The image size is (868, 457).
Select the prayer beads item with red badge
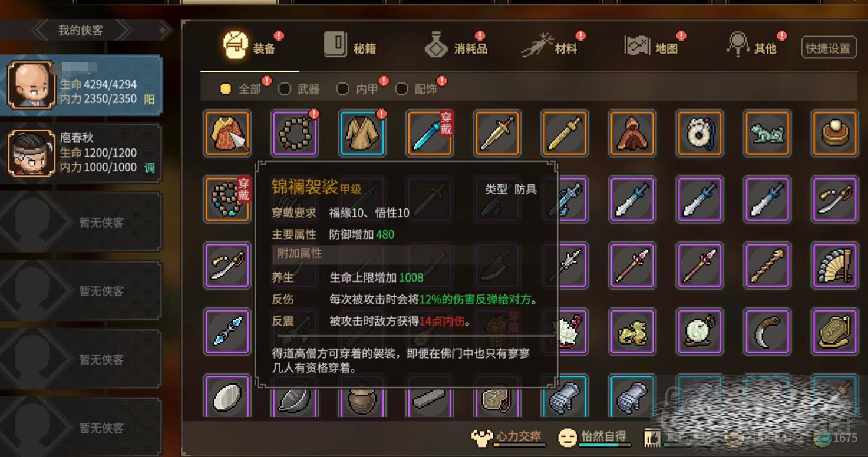(x=295, y=133)
